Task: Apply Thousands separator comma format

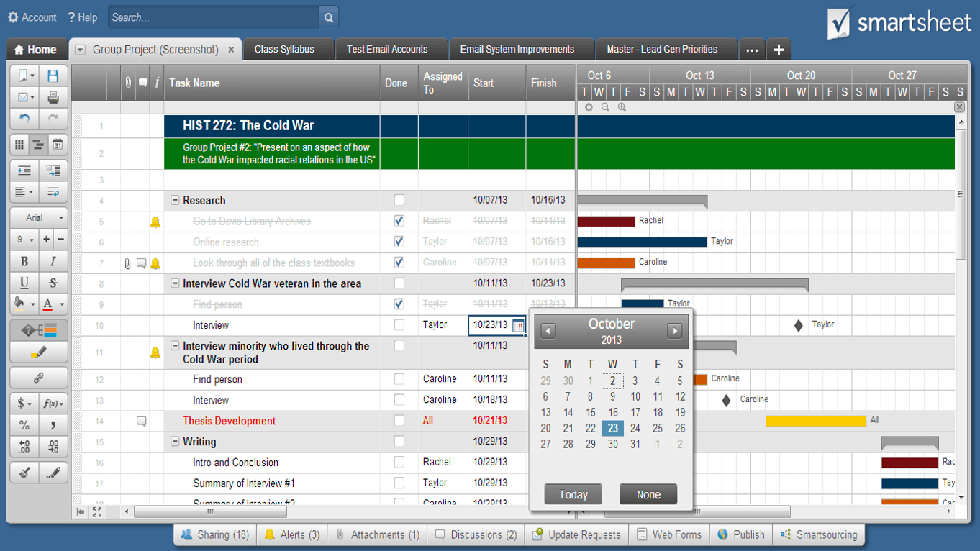Action: tap(53, 425)
